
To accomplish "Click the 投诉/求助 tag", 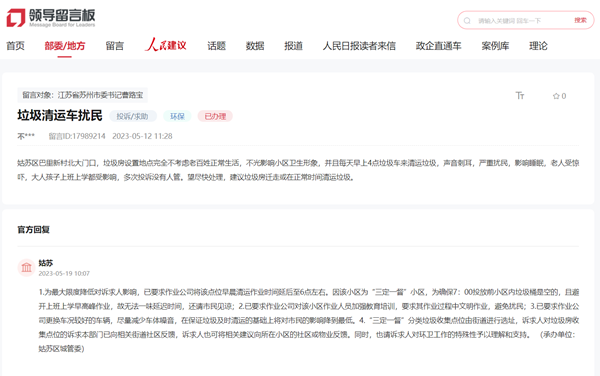I will pos(133,116).
